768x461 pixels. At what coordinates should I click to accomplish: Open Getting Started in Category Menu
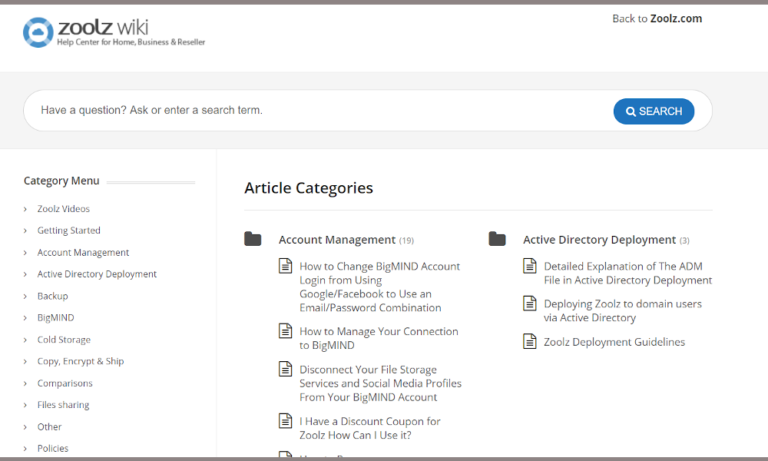click(x=69, y=230)
